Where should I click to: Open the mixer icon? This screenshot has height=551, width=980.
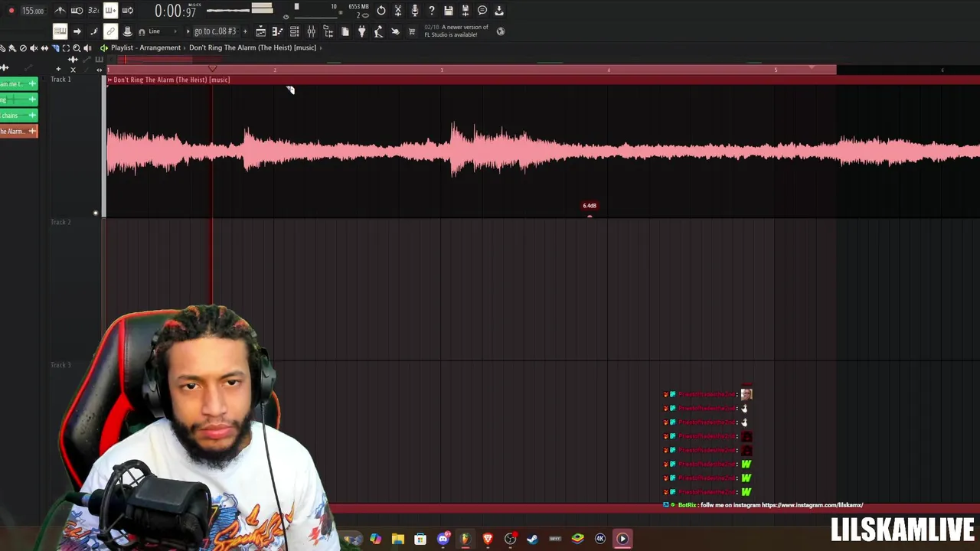311,31
